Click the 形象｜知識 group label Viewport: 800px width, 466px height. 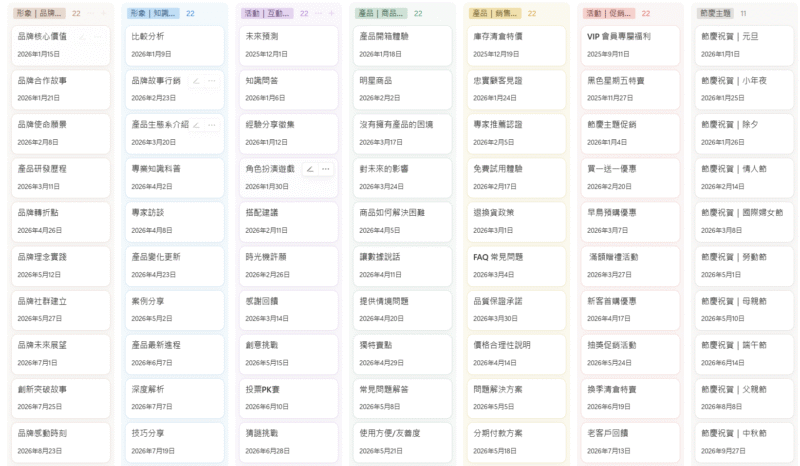point(153,13)
